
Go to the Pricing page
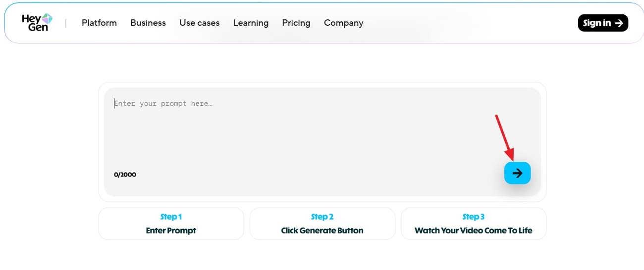(296, 23)
